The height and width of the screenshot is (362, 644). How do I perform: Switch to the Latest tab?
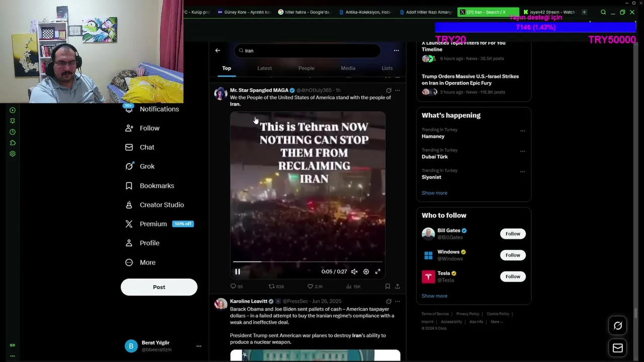click(265, 68)
